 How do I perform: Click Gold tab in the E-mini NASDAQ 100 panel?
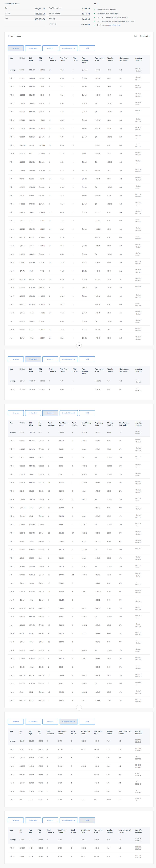[87, 722]
